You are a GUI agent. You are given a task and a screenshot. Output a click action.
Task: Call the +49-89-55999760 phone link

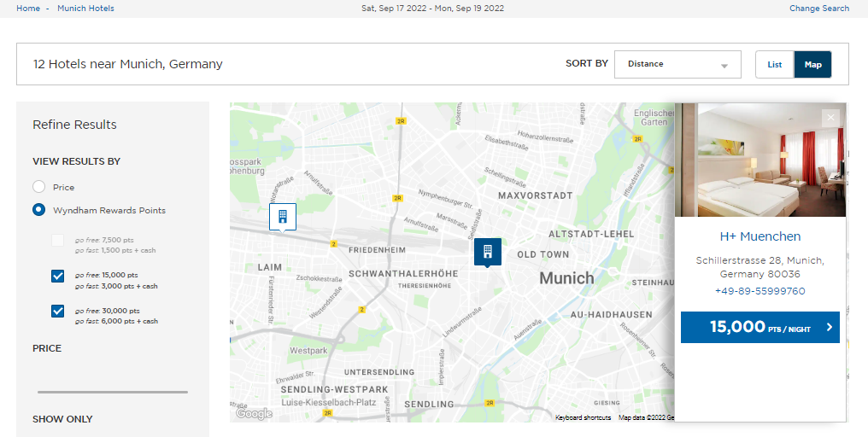click(760, 291)
